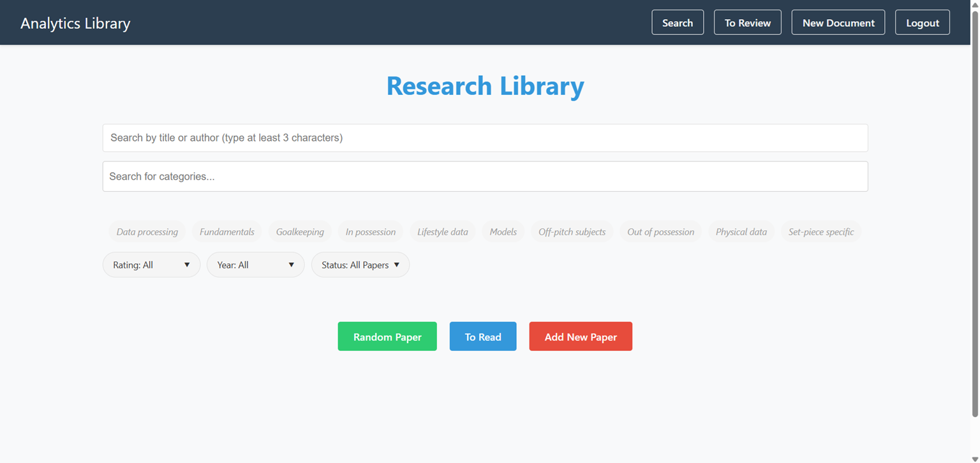Toggle the Fundamentals category filter
980x463 pixels.
point(227,231)
